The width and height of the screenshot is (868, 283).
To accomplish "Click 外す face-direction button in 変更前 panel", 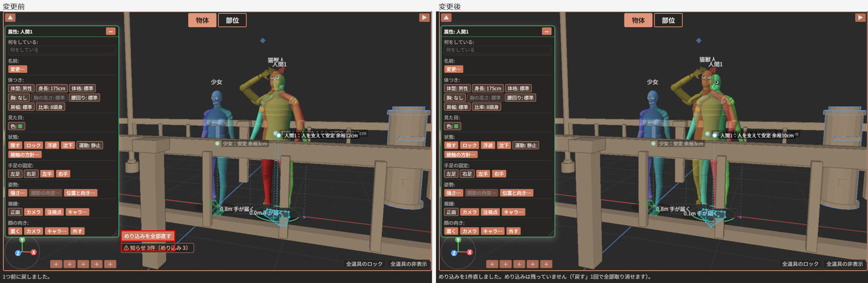I will click(78, 231).
